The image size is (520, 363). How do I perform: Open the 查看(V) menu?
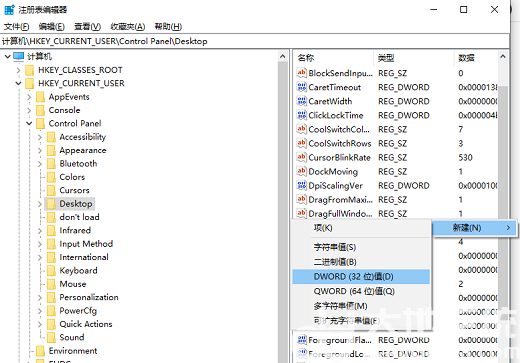point(87,26)
